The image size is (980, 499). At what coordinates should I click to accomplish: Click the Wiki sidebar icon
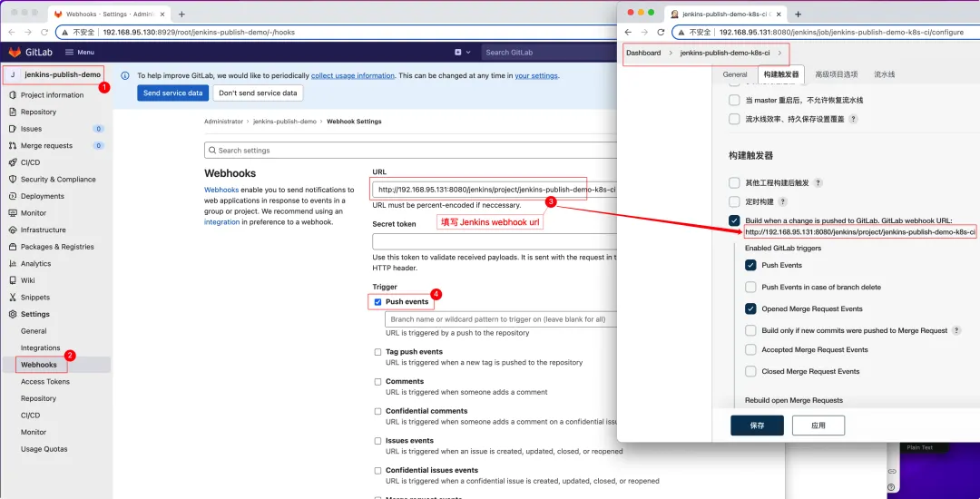click(14, 280)
